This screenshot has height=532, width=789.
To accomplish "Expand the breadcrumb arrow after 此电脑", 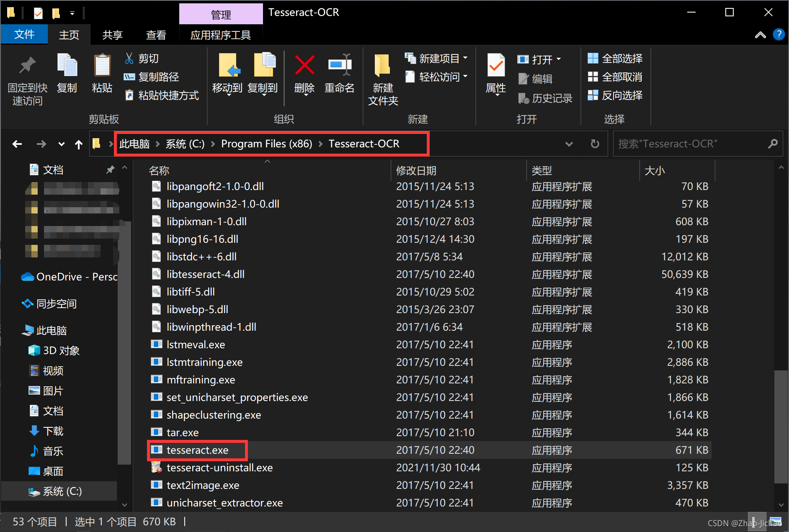I will [x=157, y=144].
